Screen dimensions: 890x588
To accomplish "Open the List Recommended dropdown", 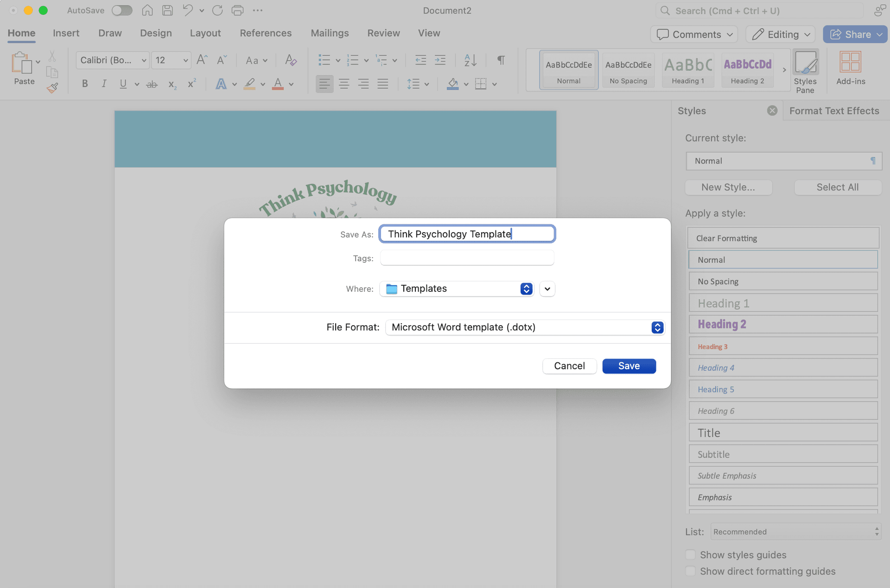I will pyautogui.click(x=795, y=531).
